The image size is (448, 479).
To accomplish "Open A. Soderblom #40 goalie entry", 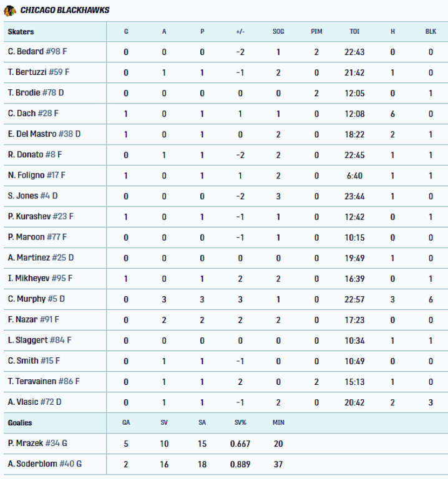I will pyautogui.click(x=45, y=464).
